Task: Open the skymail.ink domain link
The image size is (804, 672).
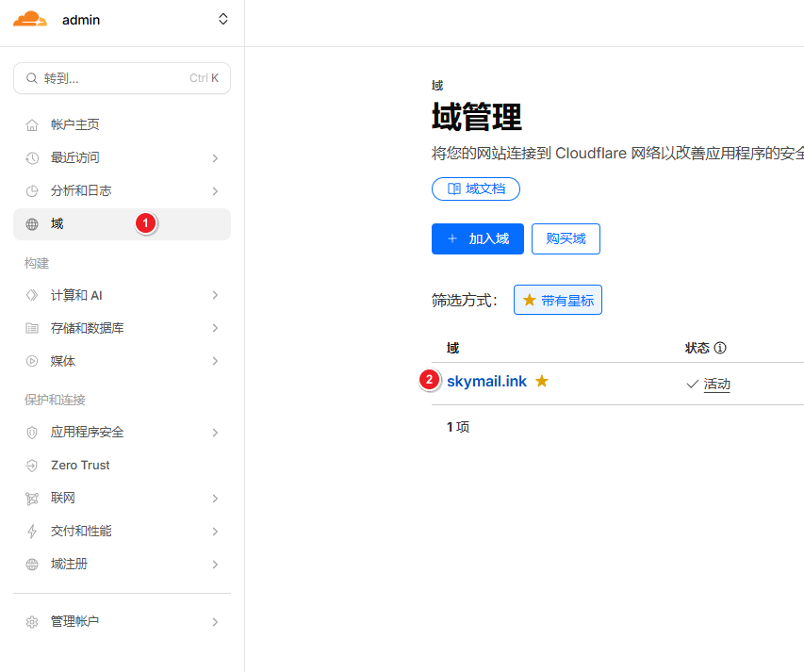Action: [x=486, y=381]
